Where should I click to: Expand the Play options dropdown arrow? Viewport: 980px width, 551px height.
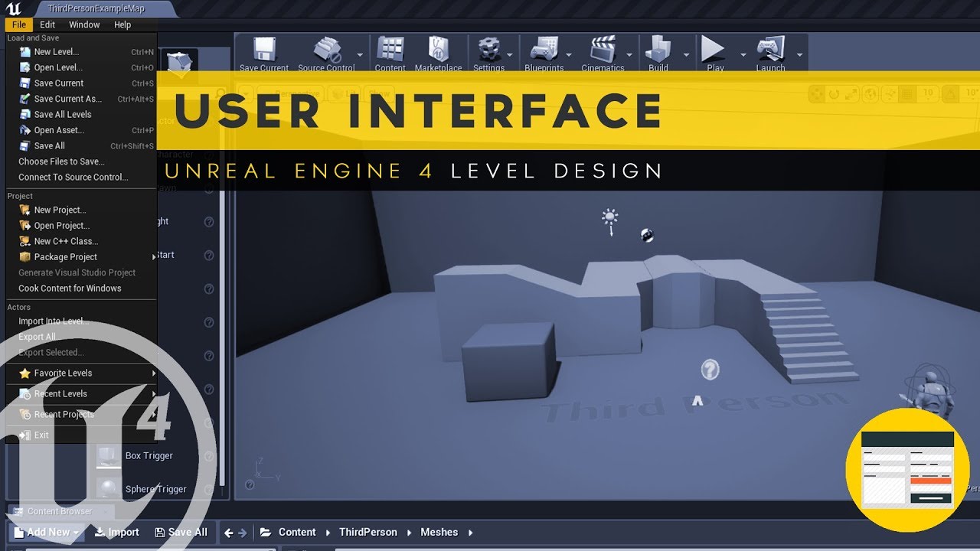743,55
